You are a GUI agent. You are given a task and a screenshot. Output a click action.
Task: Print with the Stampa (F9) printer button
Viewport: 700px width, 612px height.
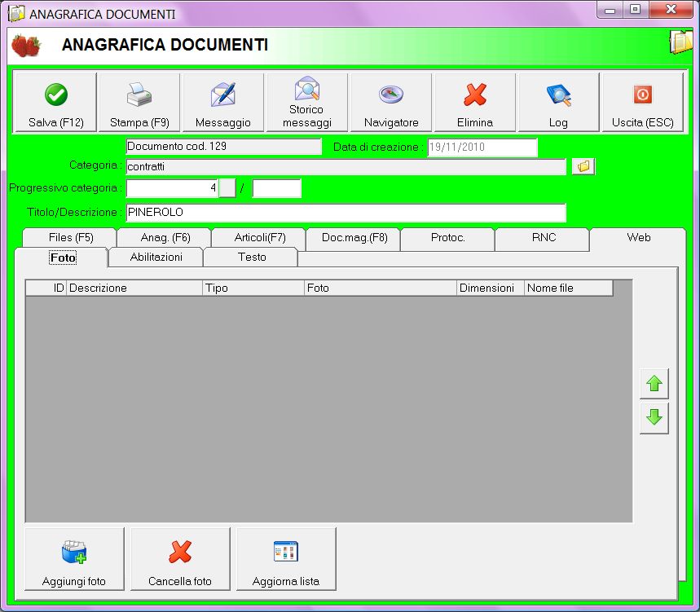coord(139,103)
